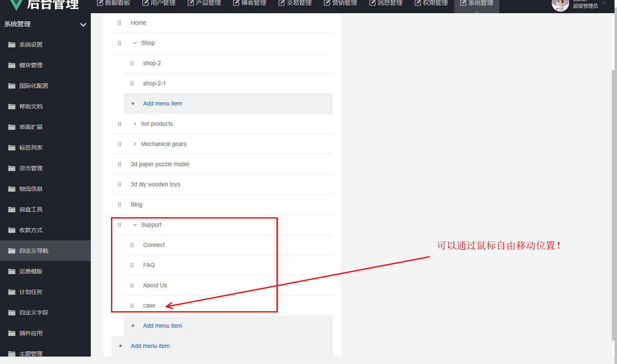Open 运费模版 in the sidebar
The height and width of the screenshot is (364, 617).
tap(31, 271)
